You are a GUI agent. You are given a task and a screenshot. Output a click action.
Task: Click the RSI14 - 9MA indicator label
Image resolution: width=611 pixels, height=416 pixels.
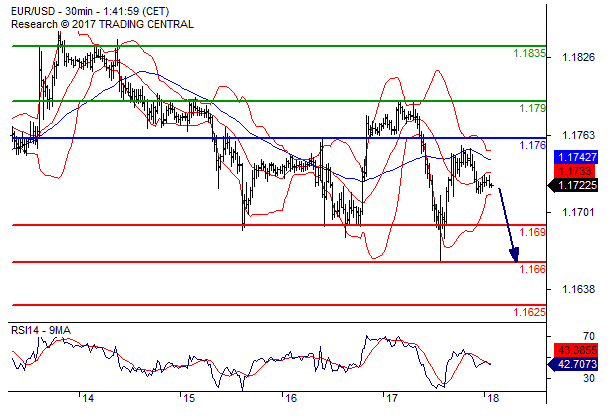click(41, 331)
